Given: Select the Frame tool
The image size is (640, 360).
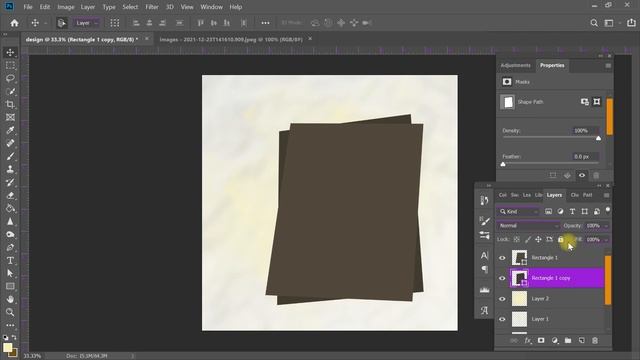Looking at the screenshot, I should pyautogui.click(x=10, y=118).
